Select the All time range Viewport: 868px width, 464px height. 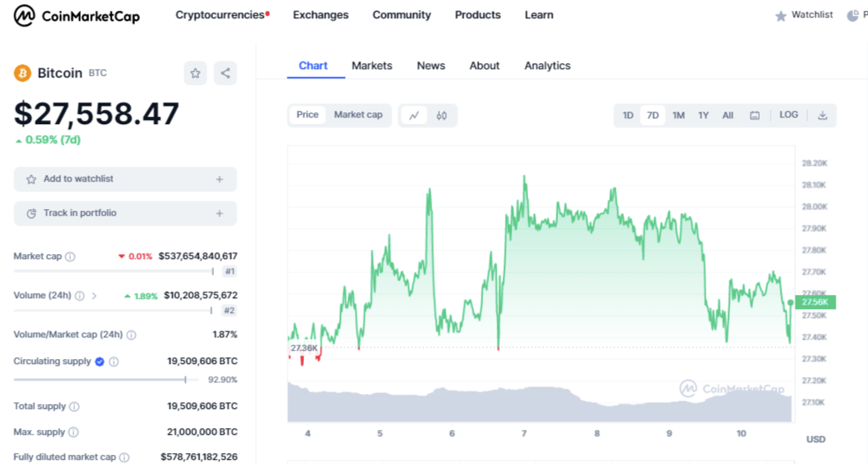pos(728,116)
